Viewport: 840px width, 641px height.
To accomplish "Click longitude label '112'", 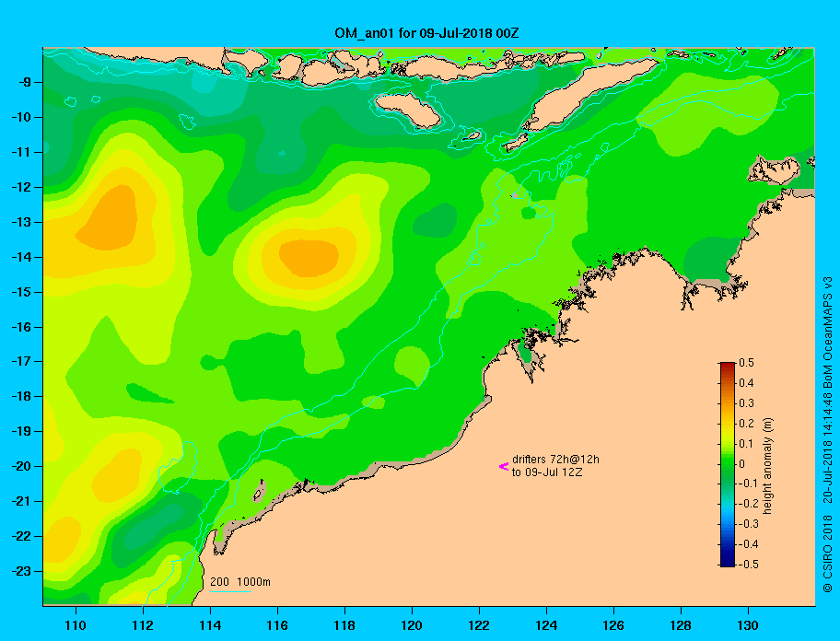I will (143, 625).
